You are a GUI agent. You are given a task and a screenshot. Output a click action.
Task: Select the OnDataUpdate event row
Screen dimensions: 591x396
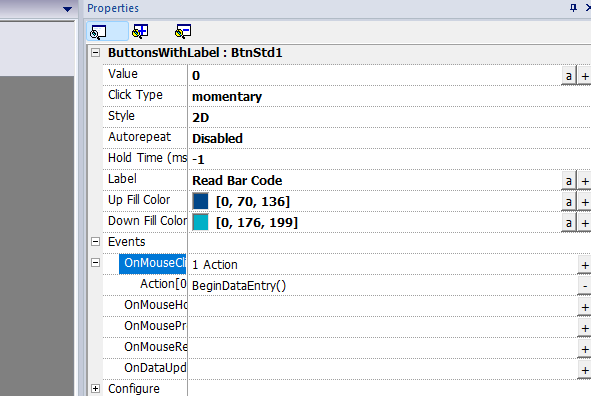[x=155, y=368]
